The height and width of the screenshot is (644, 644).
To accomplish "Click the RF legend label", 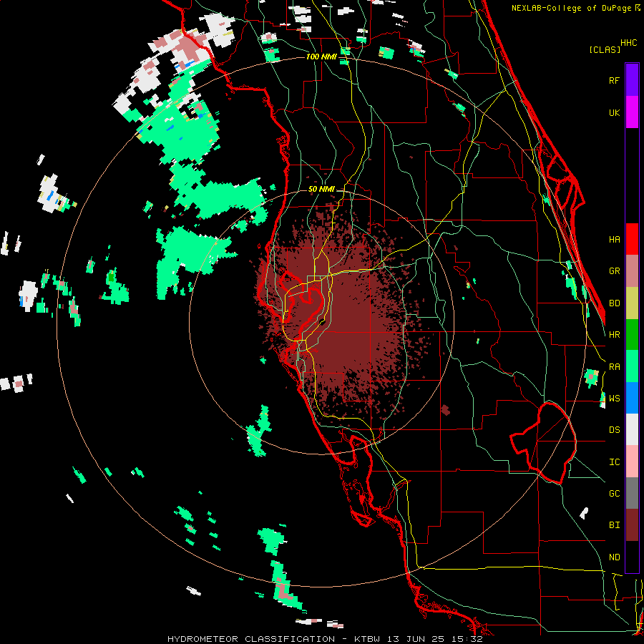I will point(614,80).
